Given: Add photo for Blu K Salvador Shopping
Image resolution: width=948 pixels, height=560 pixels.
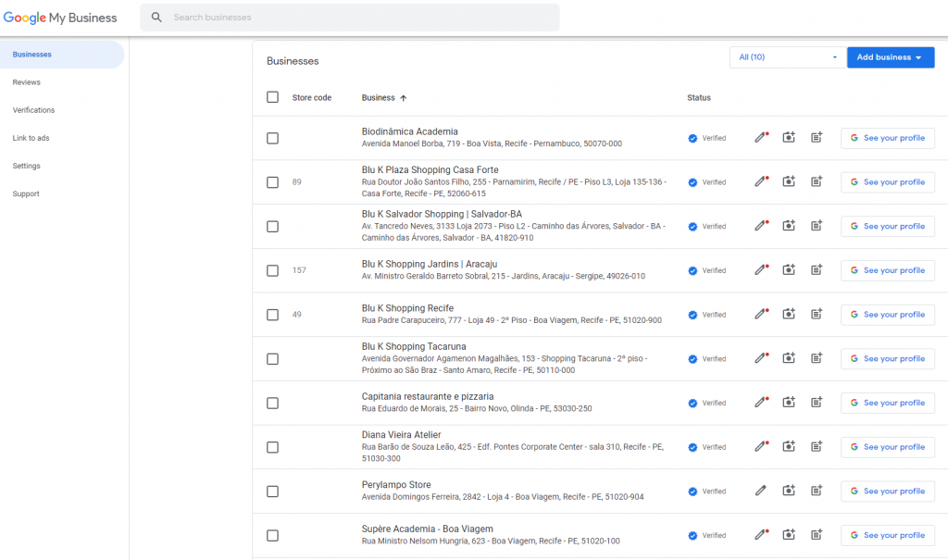Looking at the screenshot, I should (x=789, y=226).
